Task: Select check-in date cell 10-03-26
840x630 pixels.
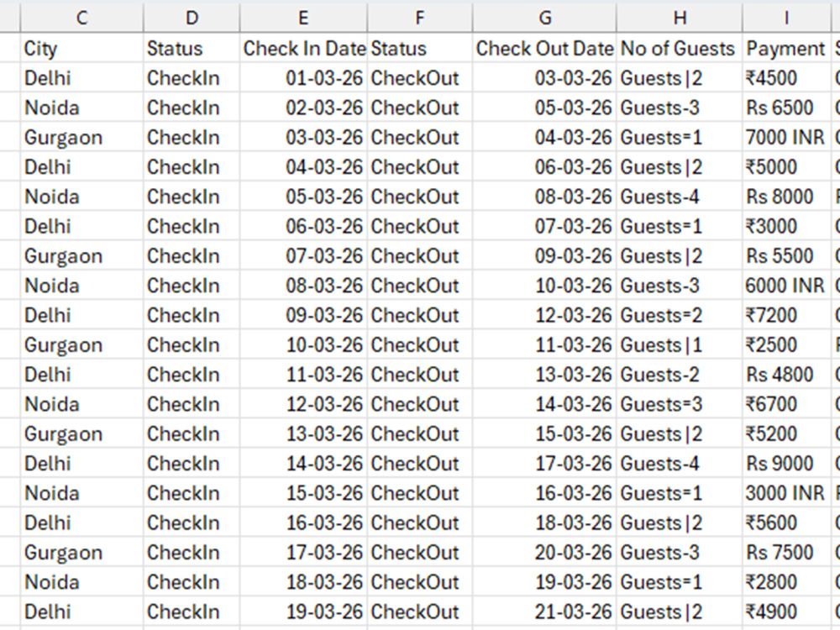Action: 303,345
